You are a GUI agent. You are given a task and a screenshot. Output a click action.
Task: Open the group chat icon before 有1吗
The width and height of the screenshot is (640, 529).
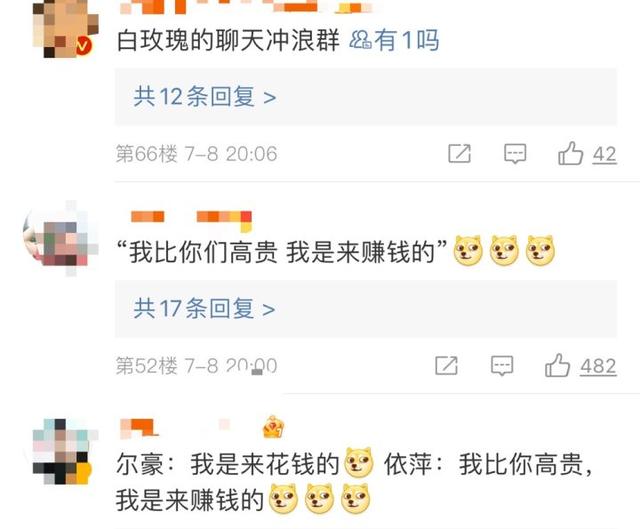click(360, 40)
